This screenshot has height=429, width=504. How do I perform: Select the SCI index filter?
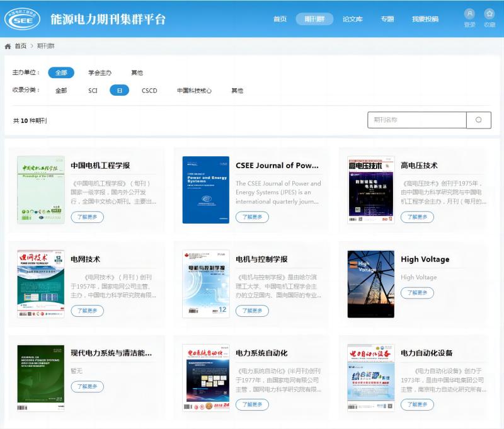[93, 90]
